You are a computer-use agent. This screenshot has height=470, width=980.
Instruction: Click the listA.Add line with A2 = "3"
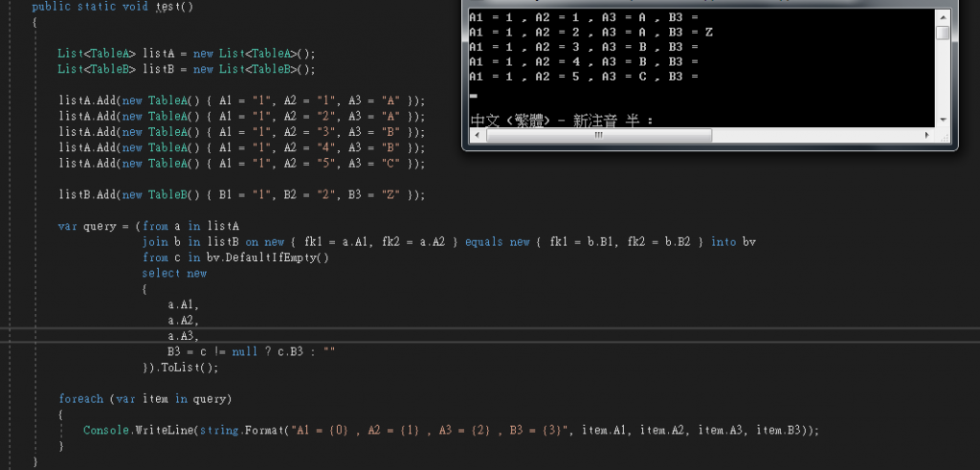(x=242, y=132)
